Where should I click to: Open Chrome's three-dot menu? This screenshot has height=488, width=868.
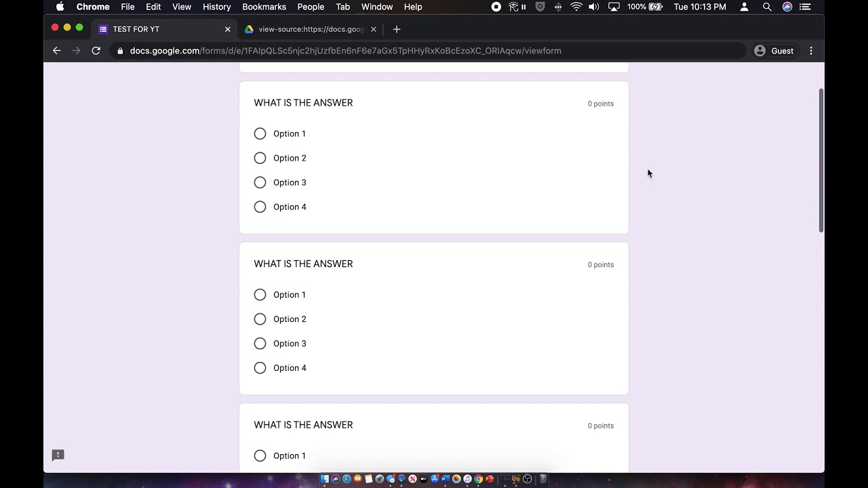click(811, 51)
